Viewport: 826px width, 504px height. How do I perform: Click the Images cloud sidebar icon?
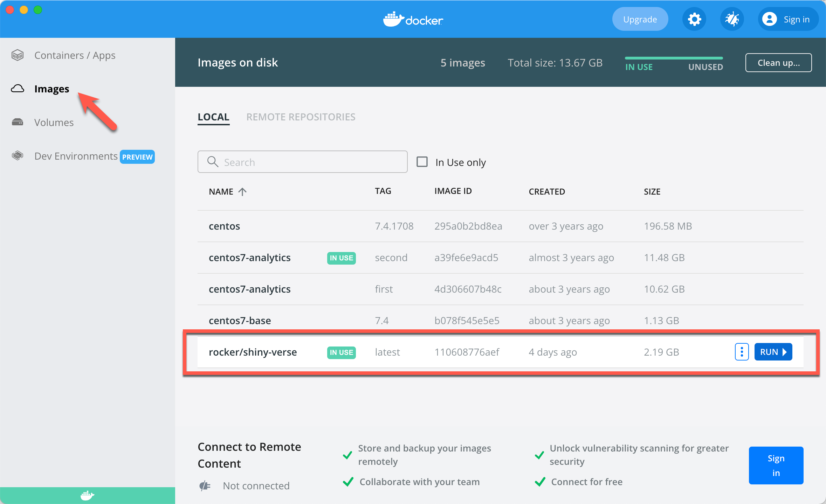pyautogui.click(x=18, y=89)
